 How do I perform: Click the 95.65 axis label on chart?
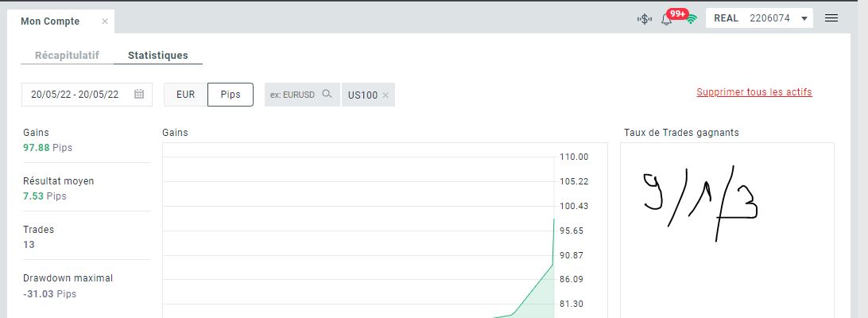(x=572, y=231)
